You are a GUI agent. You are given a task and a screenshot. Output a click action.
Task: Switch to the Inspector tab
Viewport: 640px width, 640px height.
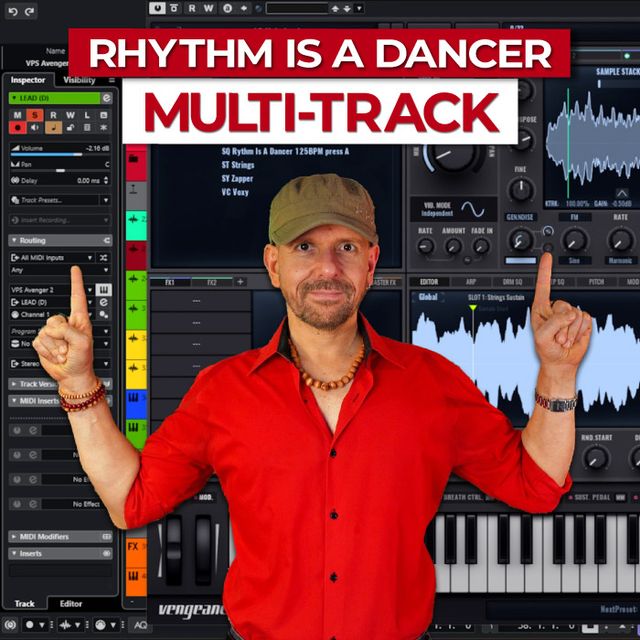point(28,80)
